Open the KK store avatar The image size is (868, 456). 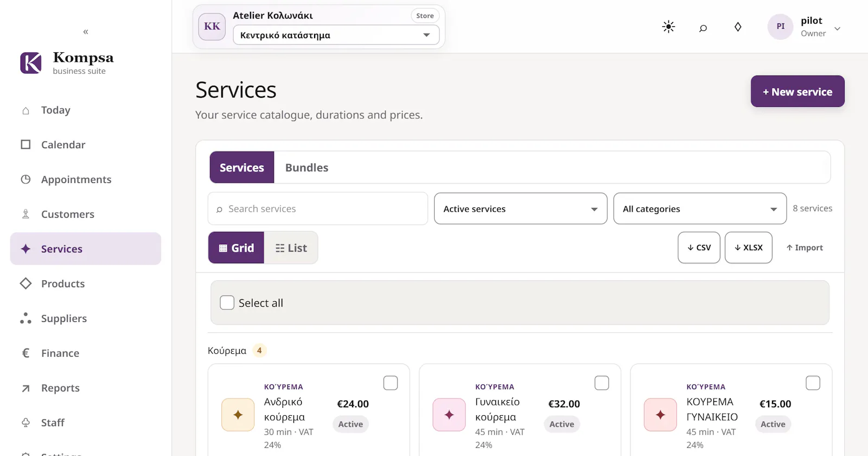point(212,27)
